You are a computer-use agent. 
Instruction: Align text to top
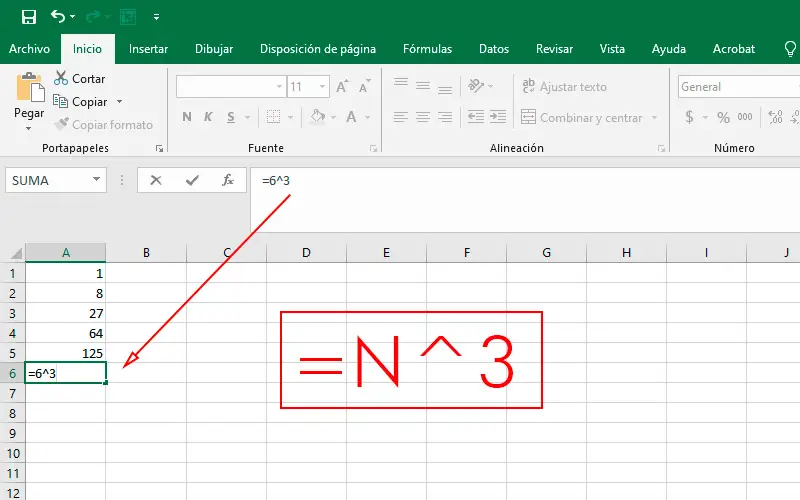[x=401, y=85]
